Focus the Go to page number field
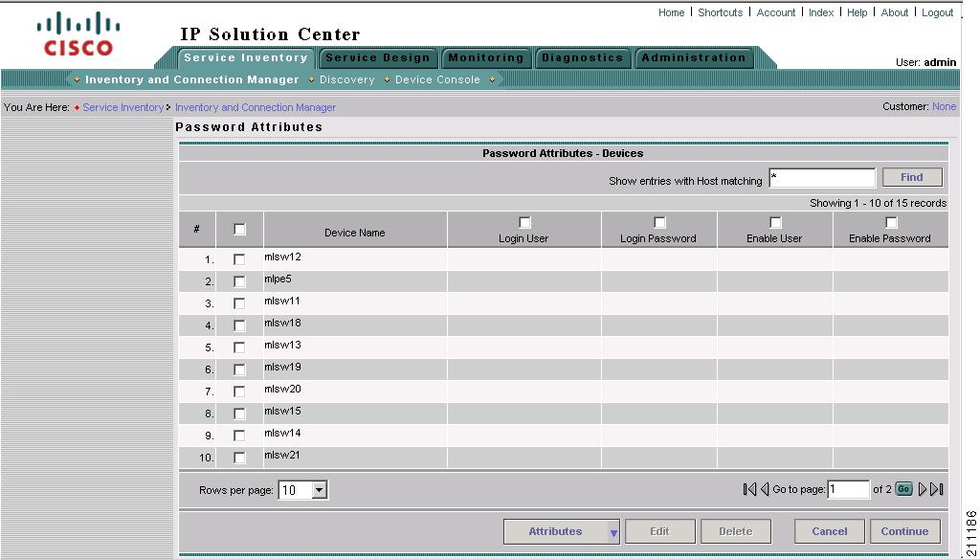Screen dimensions: 980x559 point(848,489)
